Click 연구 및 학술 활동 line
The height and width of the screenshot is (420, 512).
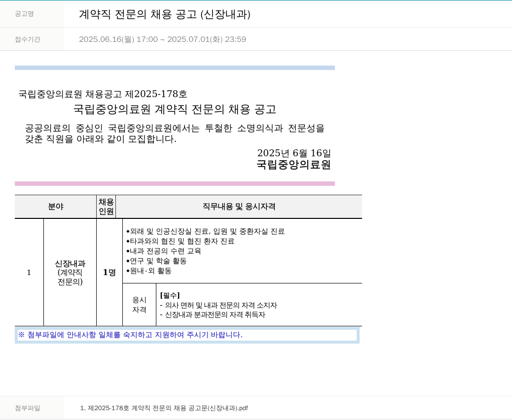click(156, 261)
